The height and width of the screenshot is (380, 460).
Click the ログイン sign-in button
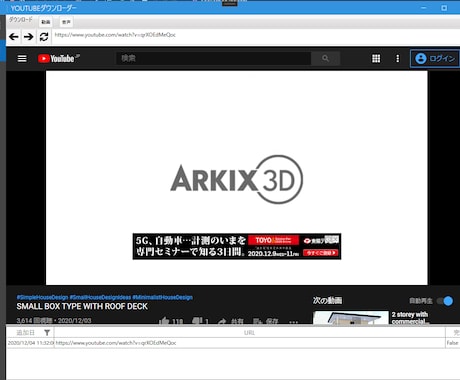435,59
